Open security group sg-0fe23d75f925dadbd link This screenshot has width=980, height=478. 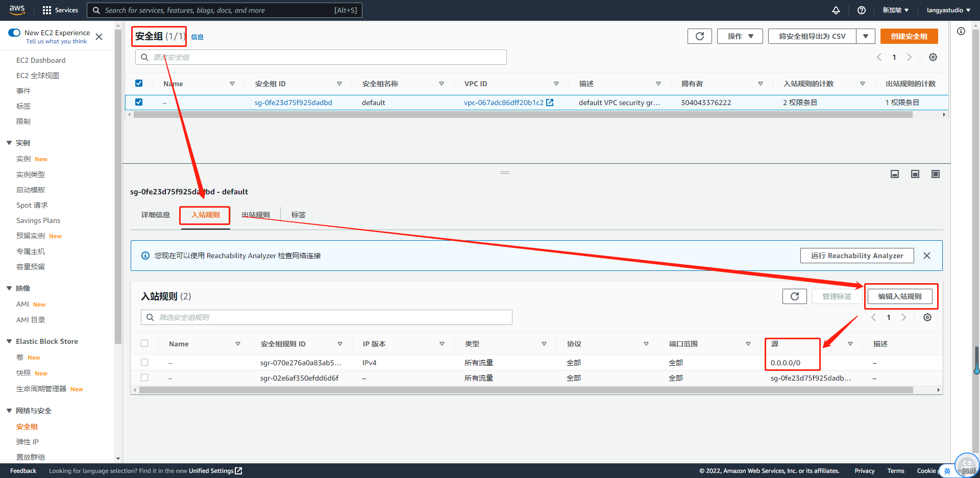coord(293,103)
